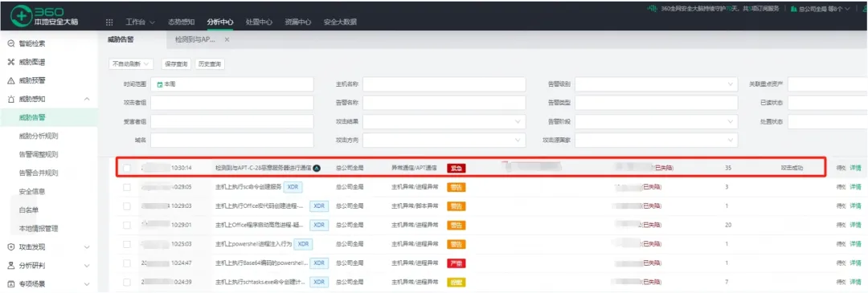This screenshot has width=868, height=293.
Task: Open 告警调整规则 in sidebar
Action: coord(39,154)
